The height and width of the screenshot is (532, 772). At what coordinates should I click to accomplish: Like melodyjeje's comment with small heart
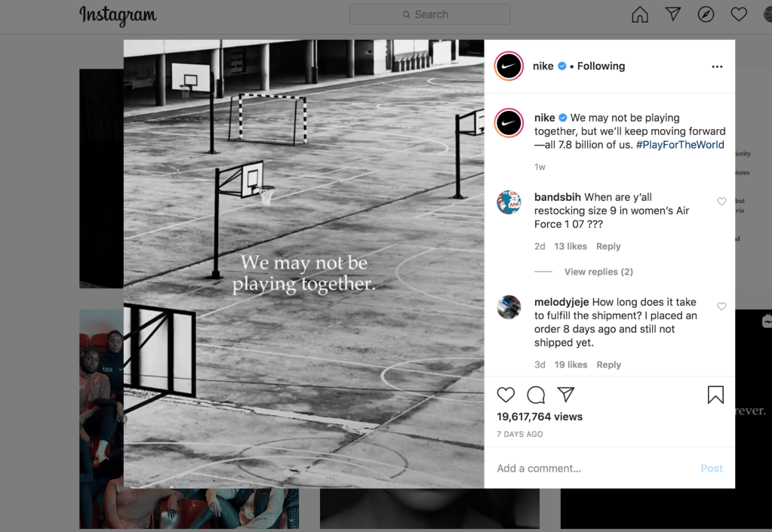pos(721,306)
